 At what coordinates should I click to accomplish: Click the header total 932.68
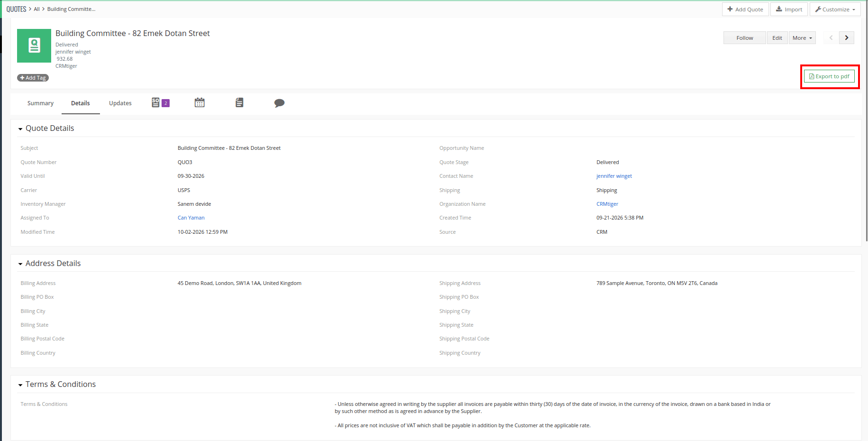pyautogui.click(x=64, y=59)
